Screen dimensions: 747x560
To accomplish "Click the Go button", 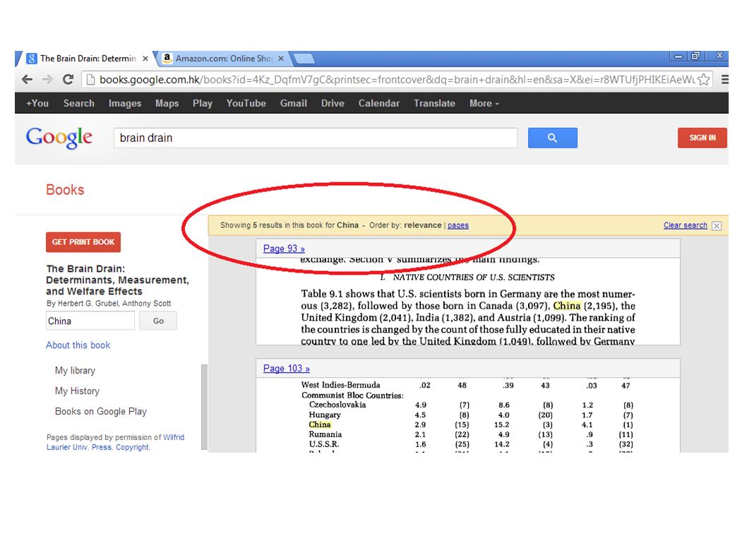I will click(x=158, y=321).
